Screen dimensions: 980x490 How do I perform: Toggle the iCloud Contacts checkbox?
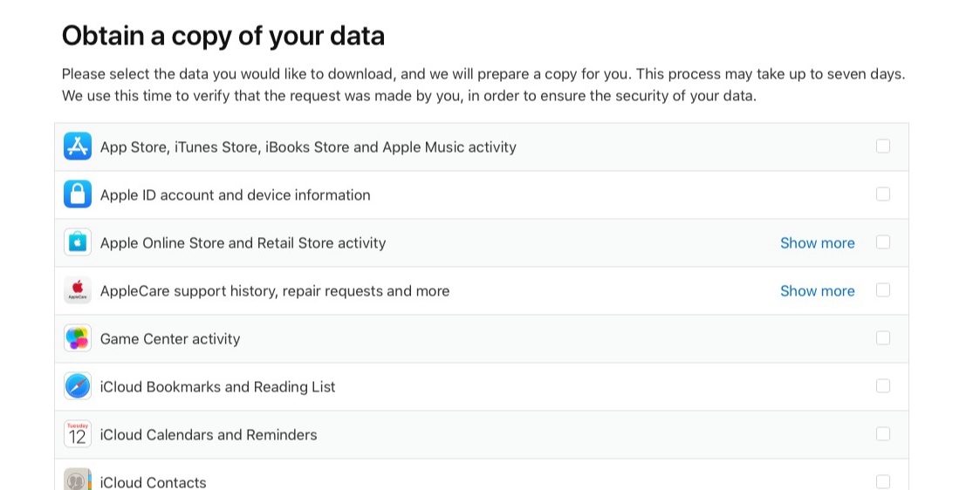[883, 481]
